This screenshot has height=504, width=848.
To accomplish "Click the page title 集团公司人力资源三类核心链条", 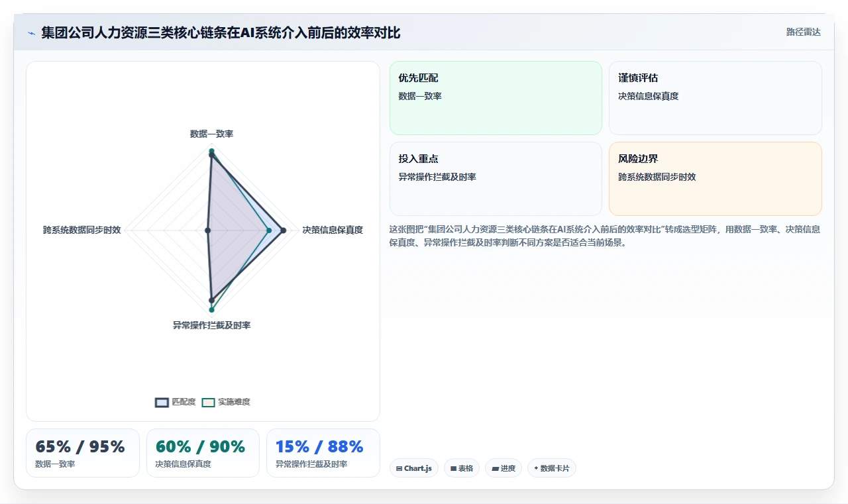I will (221, 33).
